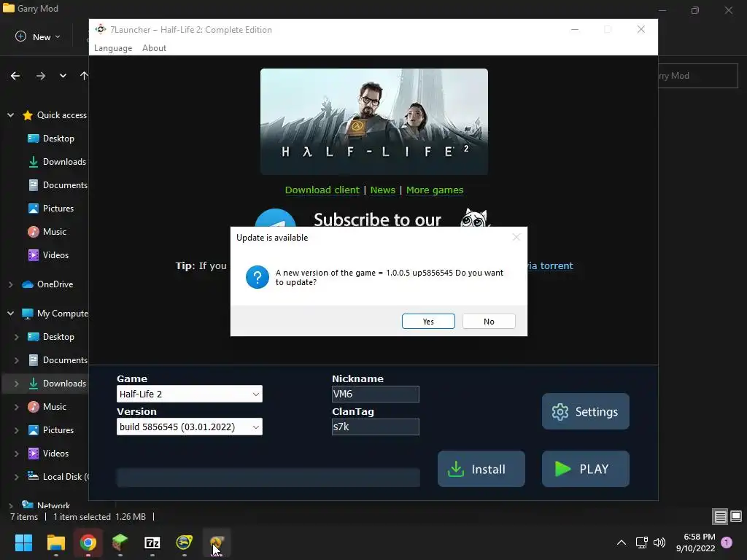Select Videos under My Computer
Image resolution: width=747 pixels, height=560 pixels.
coord(48,454)
